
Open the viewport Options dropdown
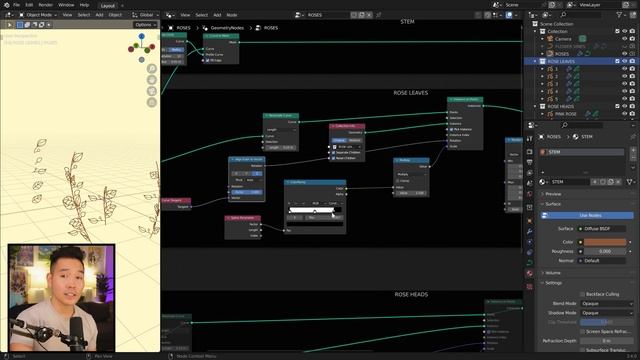pos(145,25)
